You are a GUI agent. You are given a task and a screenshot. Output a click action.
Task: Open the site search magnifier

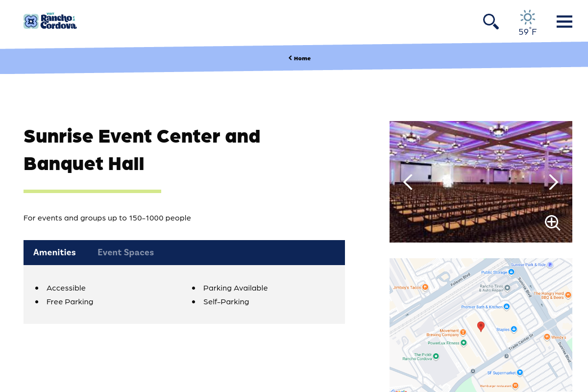point(490,22)
